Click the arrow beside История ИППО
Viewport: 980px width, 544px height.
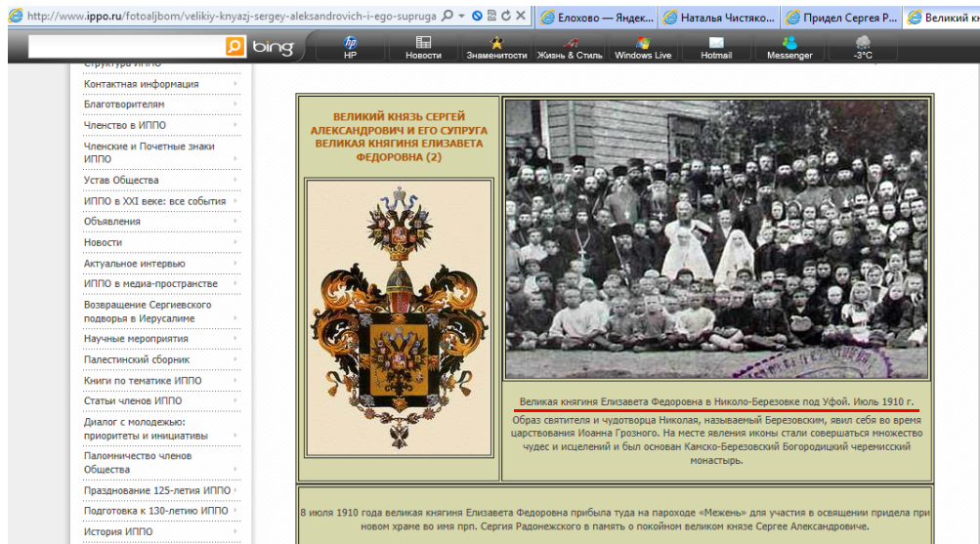click(235, 532)
